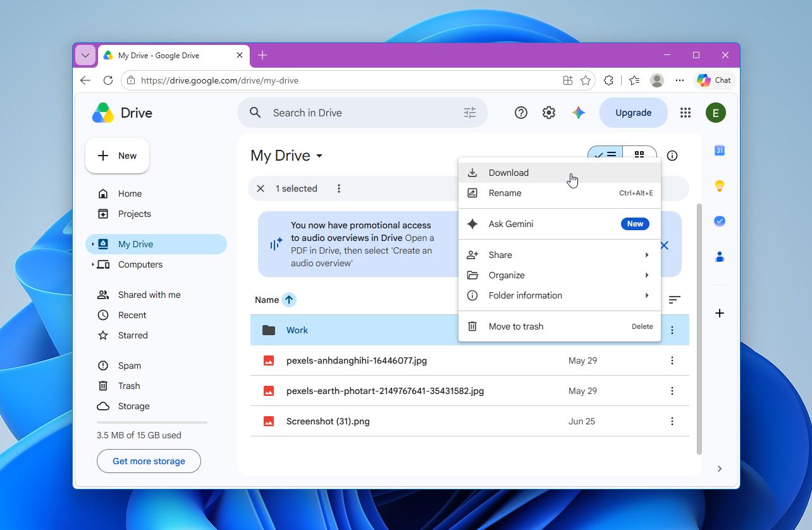Open more actions for Screenshot (31).png
This screenshot has width=812, height=530.
click(x=672, y=421)
